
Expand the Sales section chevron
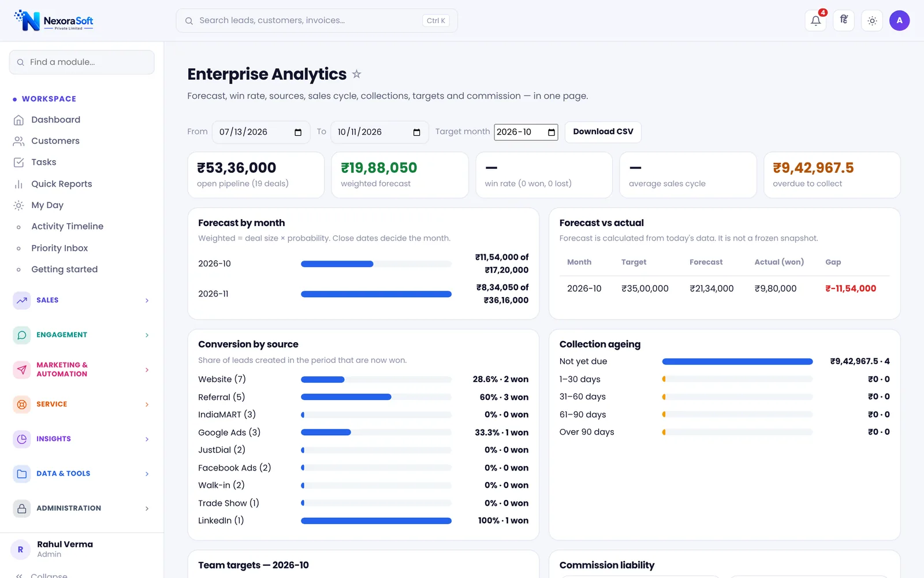tap(147, 301)
